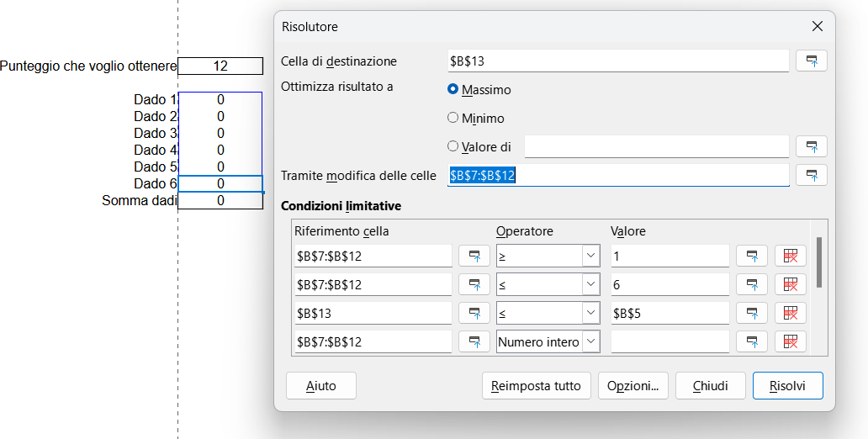Remove the second condition with value 6
This screenshot has width=868, height=439.
click(x=790, y=284)
